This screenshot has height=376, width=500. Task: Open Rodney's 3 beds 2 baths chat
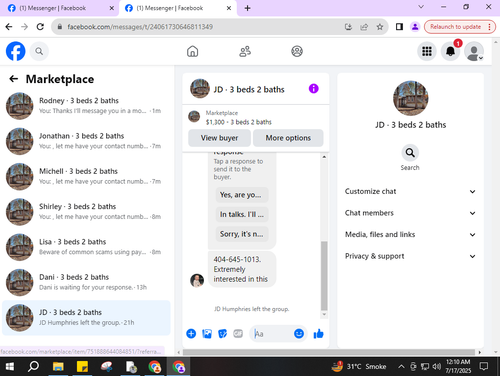pos(86,106)
